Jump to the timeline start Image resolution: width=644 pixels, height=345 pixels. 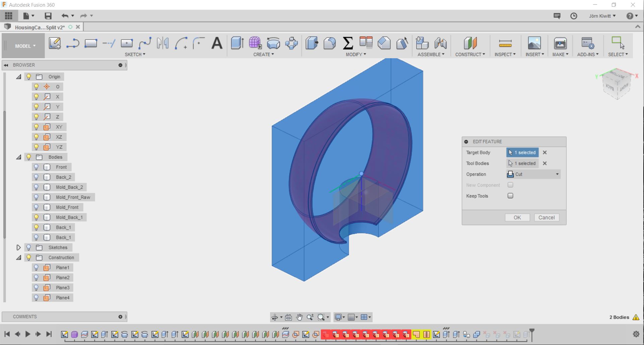click(7, 334)
